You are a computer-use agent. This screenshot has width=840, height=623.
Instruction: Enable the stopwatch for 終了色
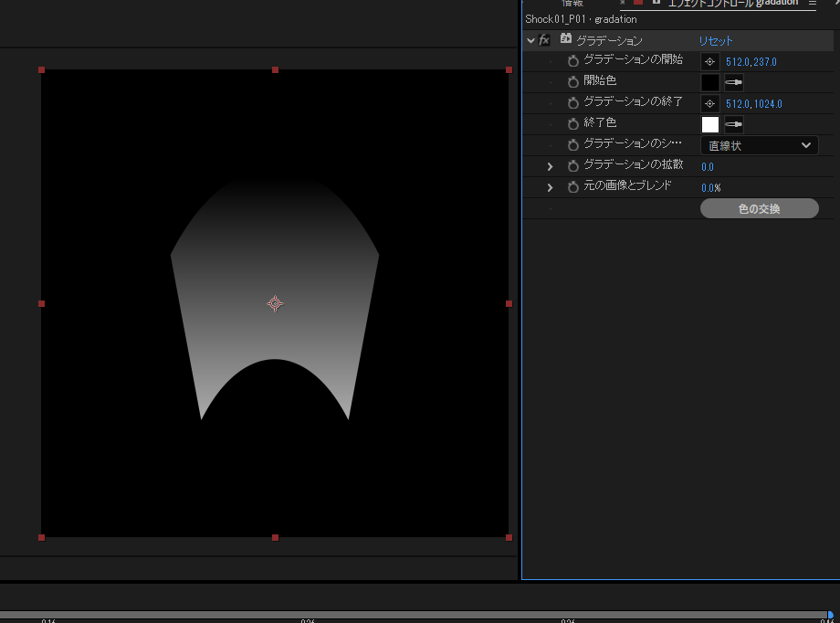click(573, 124)
